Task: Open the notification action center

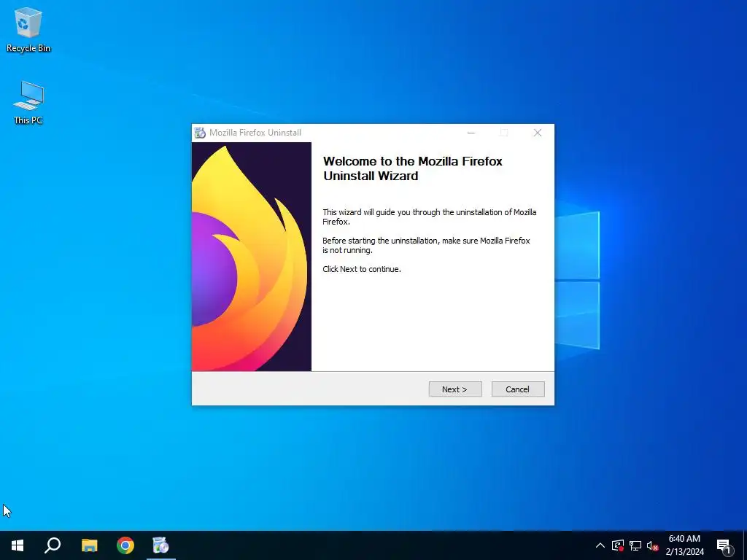Action: [724, 545]
